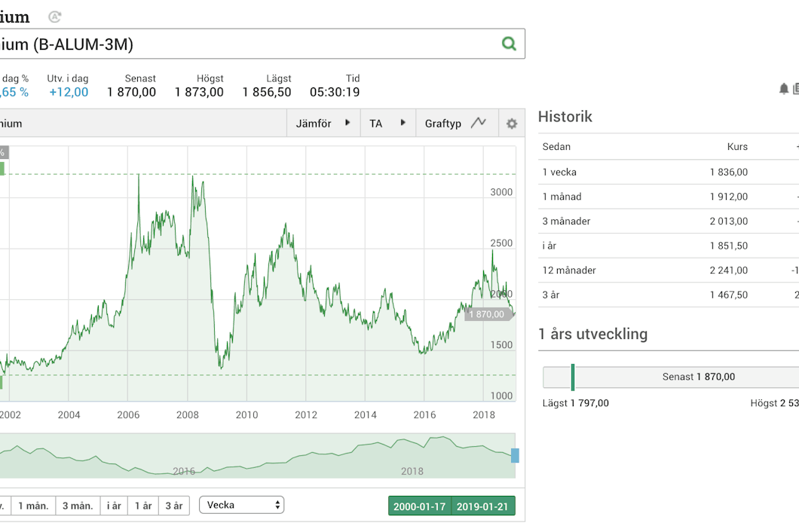Select the 3 mån. period
Image resolution: width=799 pixels, height=532 pixels.
[78, 506]
